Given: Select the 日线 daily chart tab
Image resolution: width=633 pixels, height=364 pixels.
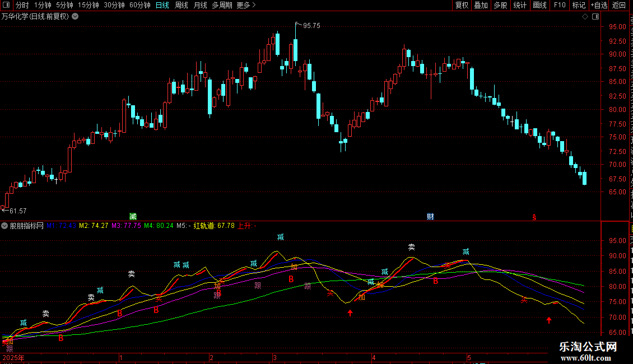Looking at the screenshot, I should point(162,5).
